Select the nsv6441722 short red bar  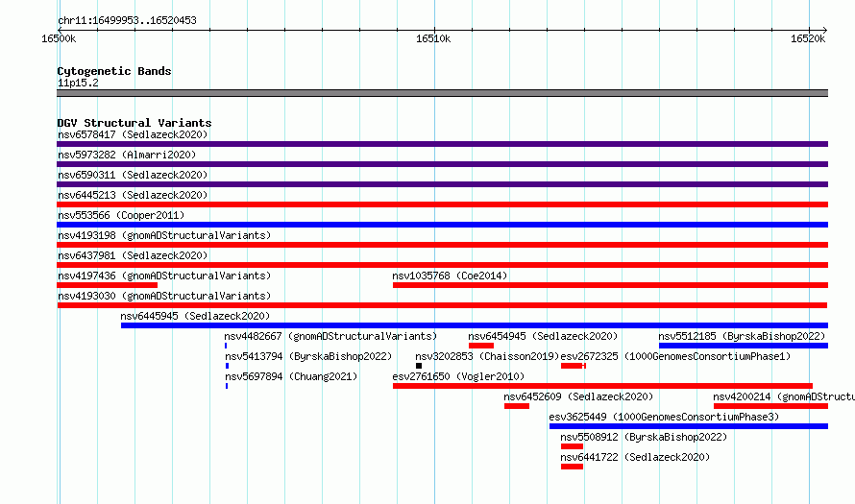[x=572, y=467]
